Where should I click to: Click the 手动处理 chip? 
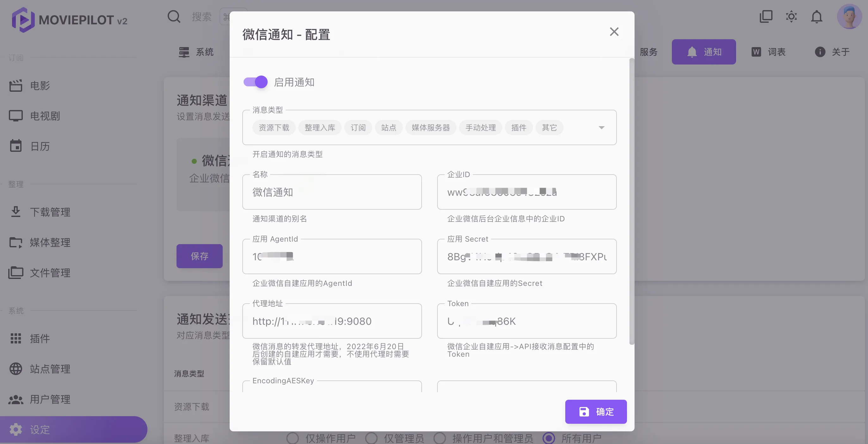coord(480,128)
